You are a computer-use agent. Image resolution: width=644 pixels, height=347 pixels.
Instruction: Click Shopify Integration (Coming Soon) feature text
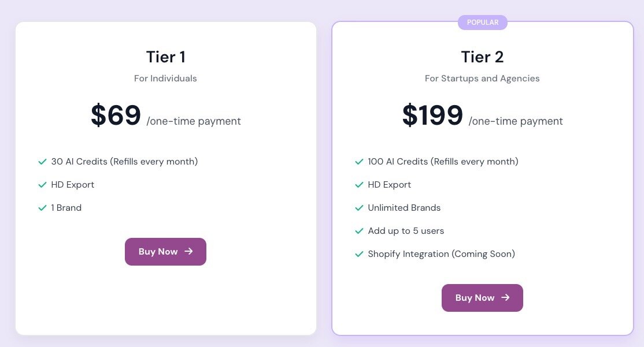click(441, 254)
